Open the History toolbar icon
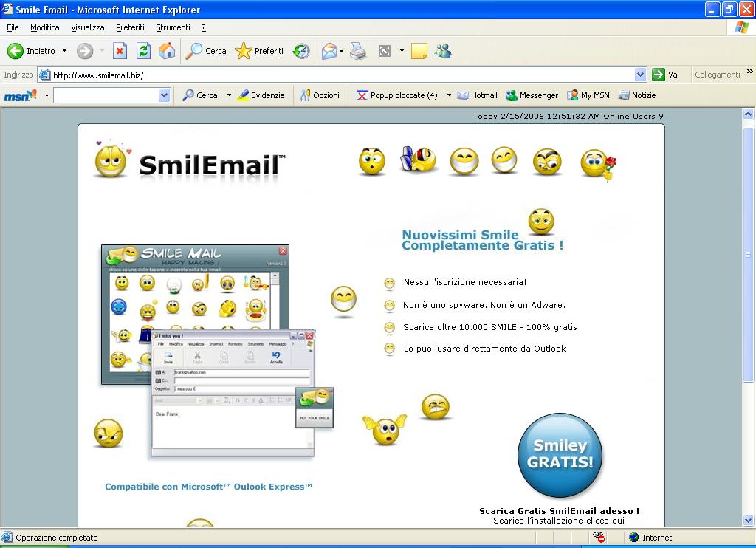The width and height of the screenshot is (756, 548). 301,51
